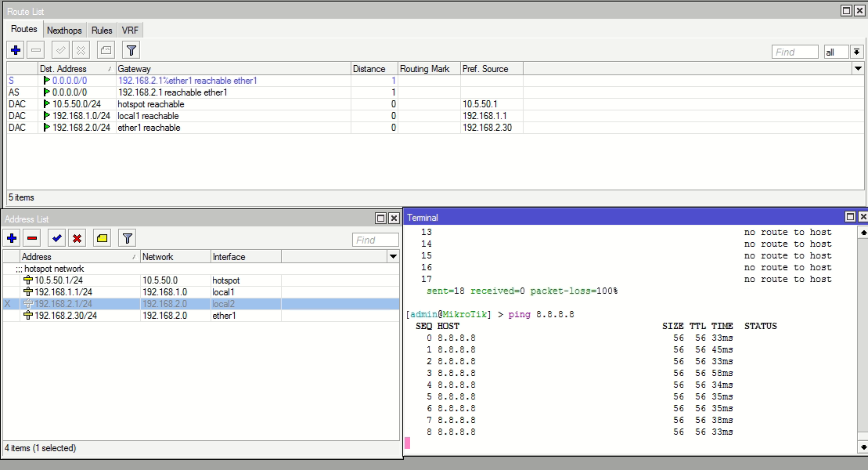This screenshot has width=868, height=470.
Task: Maximize the Terminal window
Action: [850, 217]
